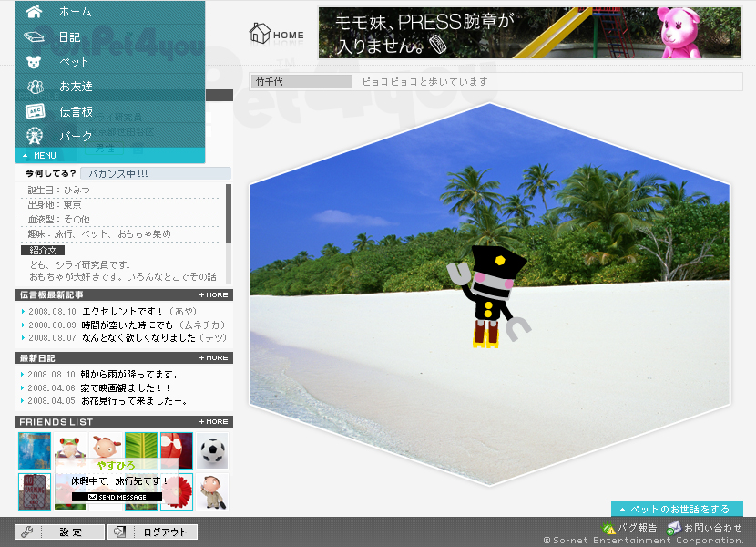The image size is (756, 547).
Task: Open the soccer ball friend avatar
Action: click(x=212, y=450)
